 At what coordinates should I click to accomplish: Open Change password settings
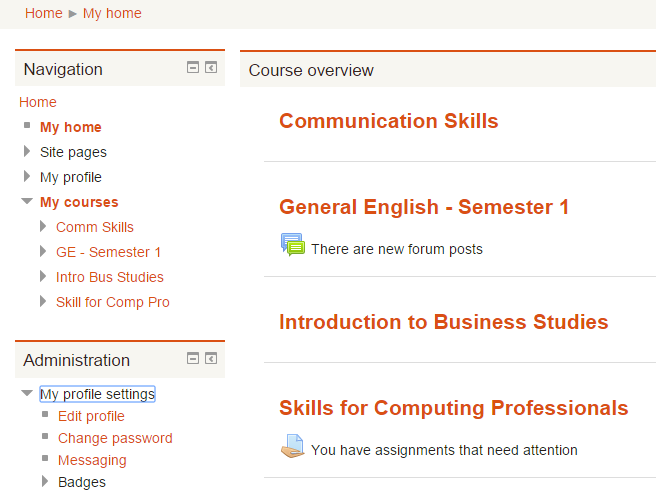pyautogui.click(x=115, y=438)
